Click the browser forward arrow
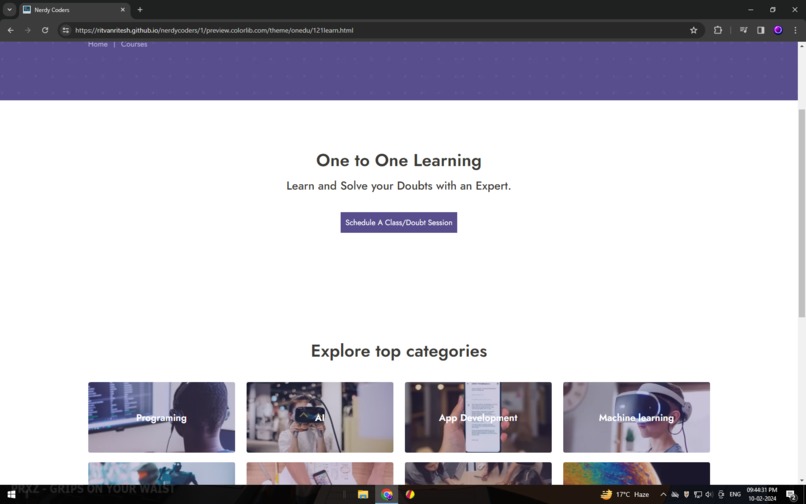 (28, 30)
